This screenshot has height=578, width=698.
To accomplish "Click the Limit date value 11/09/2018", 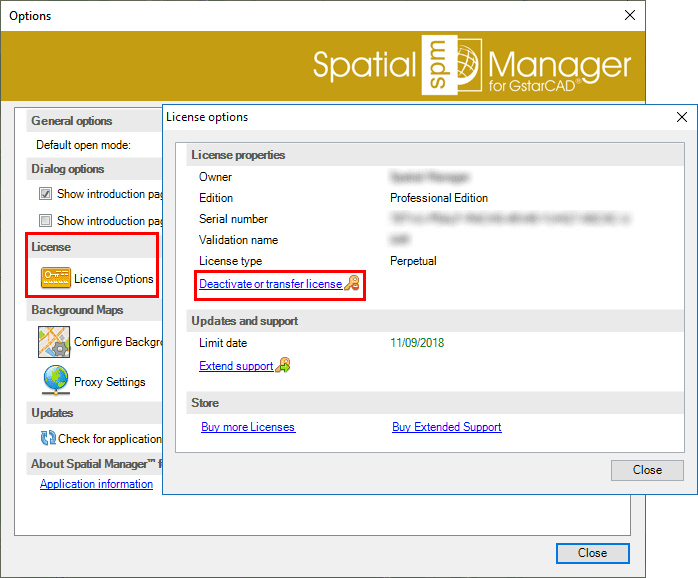I will tap(417, 343).
